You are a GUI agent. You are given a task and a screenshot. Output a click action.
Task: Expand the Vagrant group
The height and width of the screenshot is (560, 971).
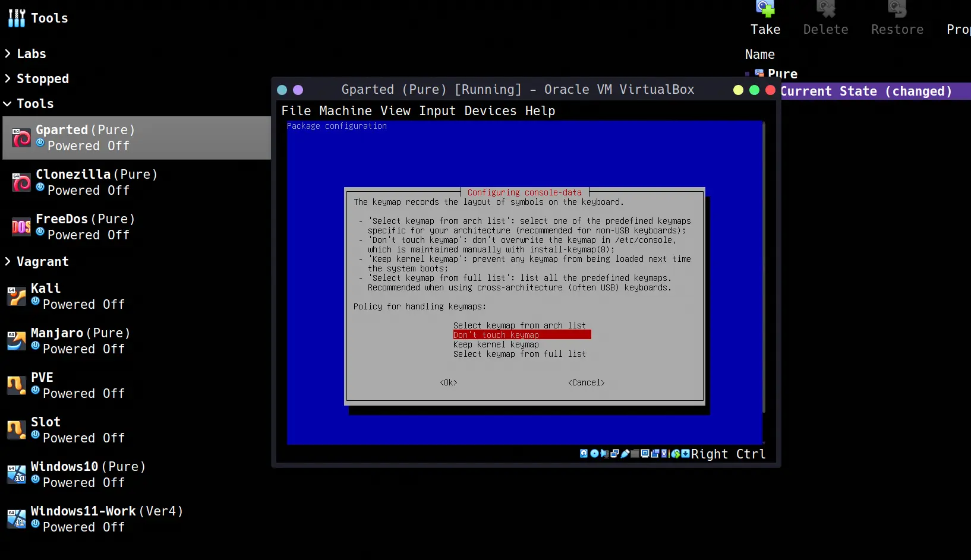point(8,261)
